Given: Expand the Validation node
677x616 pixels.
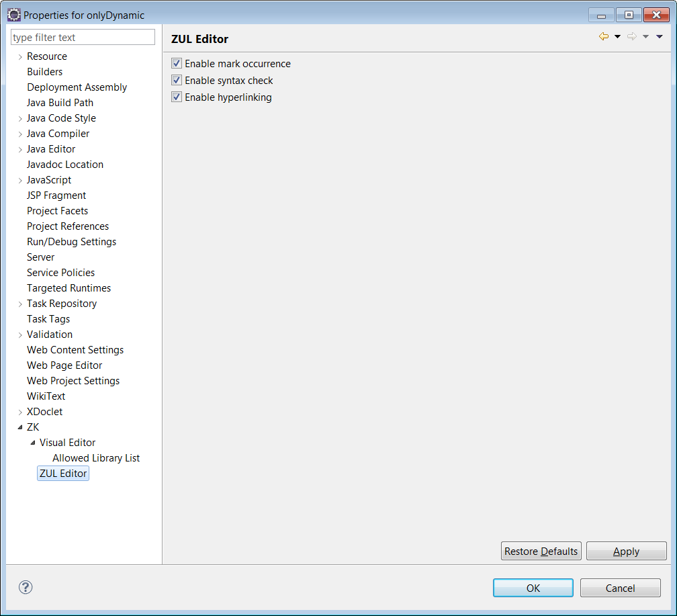Looking at the screenshot, I should [20, 335].
